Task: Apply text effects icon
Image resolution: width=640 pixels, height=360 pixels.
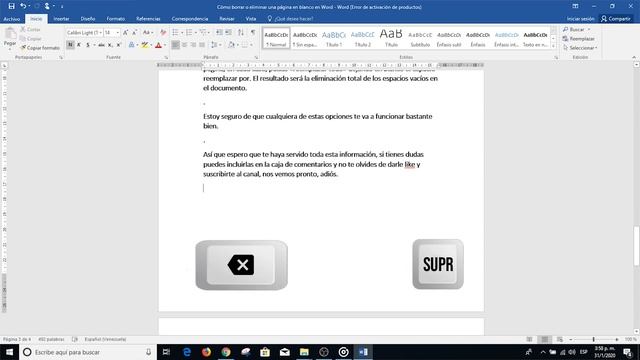Action: pos(131,45)
